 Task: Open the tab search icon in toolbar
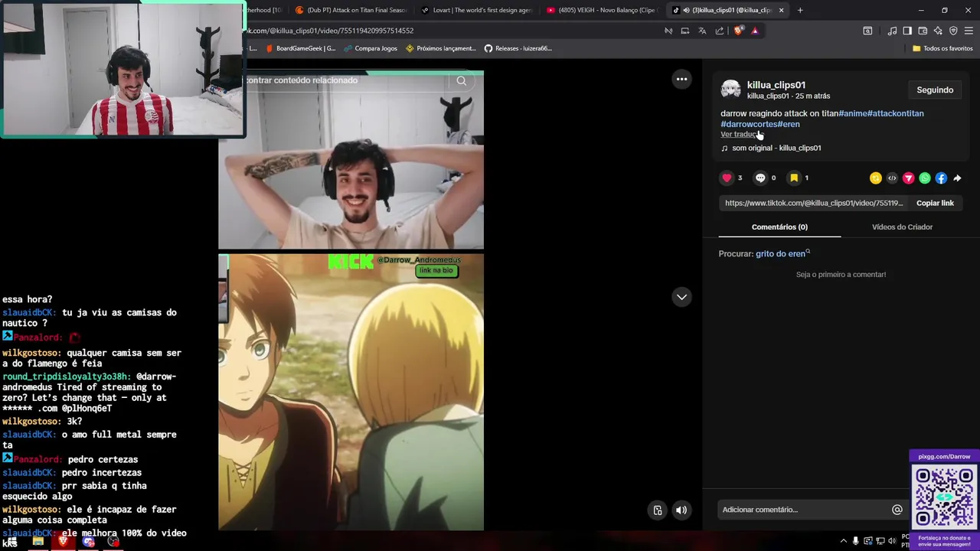[x=867, y=31]
